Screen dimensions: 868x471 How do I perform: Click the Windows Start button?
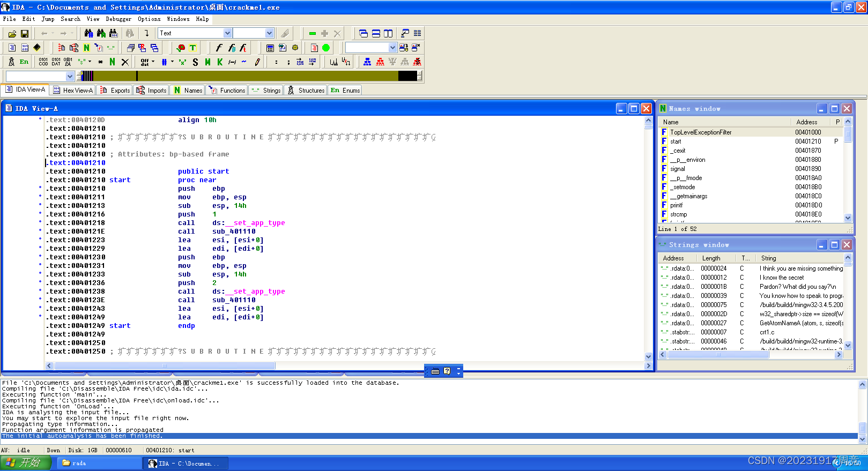(26, 462)
